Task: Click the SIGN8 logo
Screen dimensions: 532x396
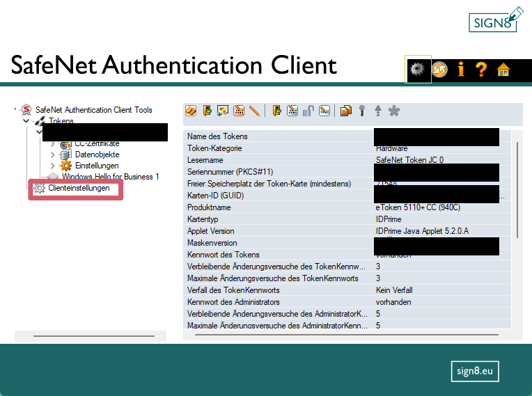Action: click(496, 19)
